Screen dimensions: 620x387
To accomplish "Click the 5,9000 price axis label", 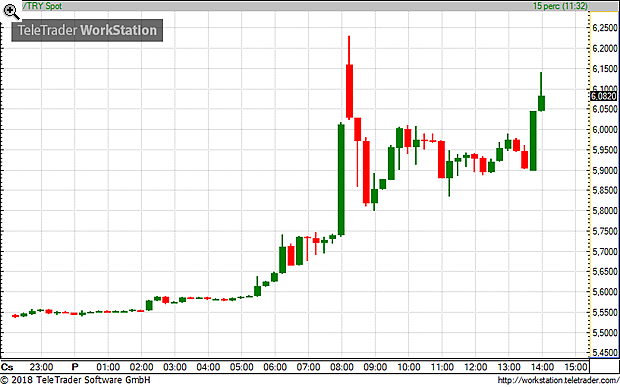I will click(605, 170).
